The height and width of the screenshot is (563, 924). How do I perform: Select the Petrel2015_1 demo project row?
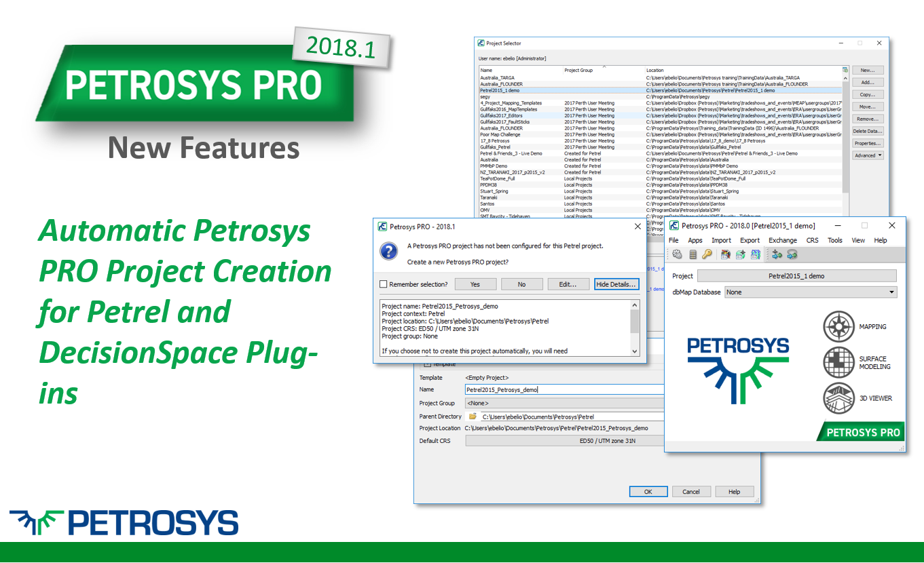pos(660,90)
